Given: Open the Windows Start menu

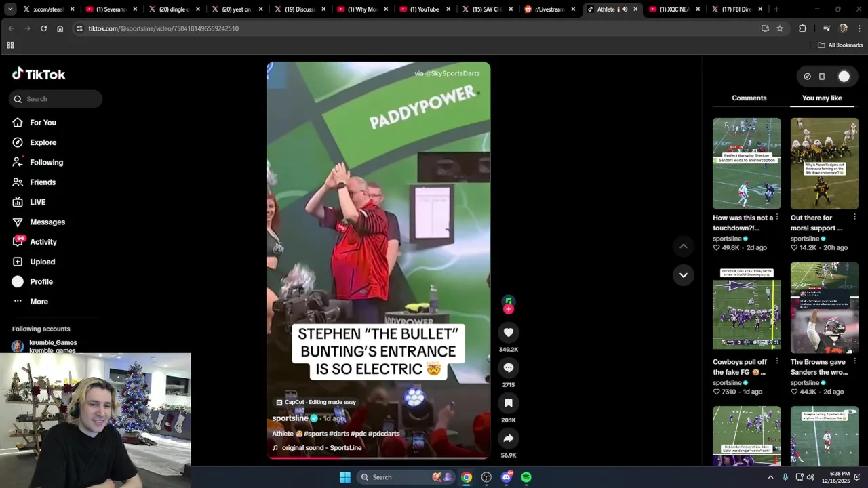Looking at the screenshot, I should click(345, 477).
